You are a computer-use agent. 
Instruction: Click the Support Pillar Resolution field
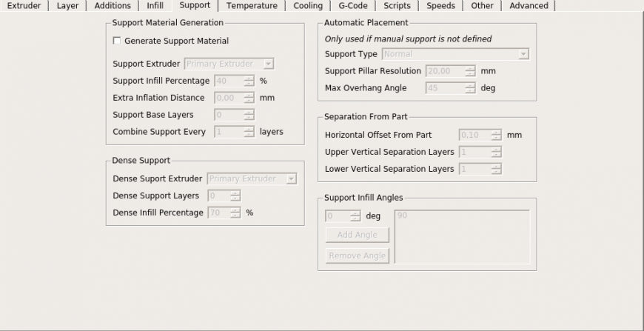click(x=451, y=71)
